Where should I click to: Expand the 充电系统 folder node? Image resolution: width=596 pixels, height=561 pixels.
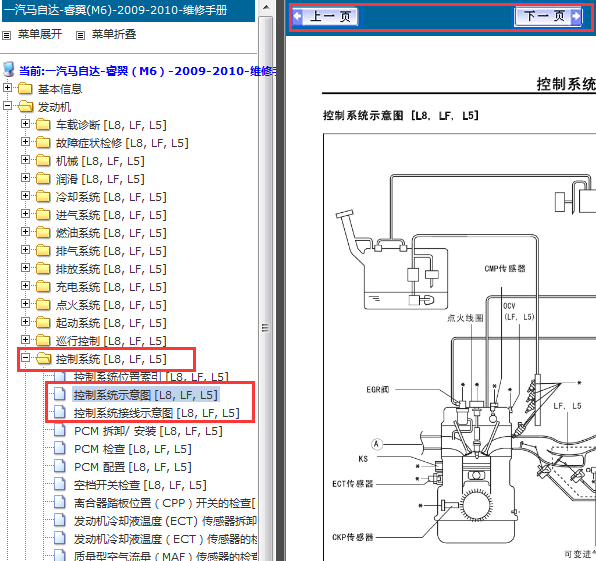point(25,285)
